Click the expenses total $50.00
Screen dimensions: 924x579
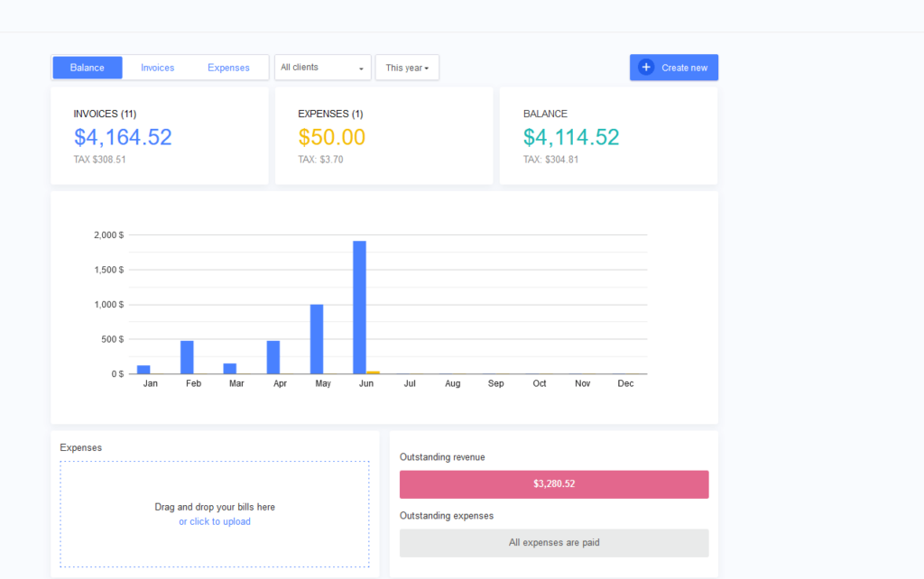point(331,137)
